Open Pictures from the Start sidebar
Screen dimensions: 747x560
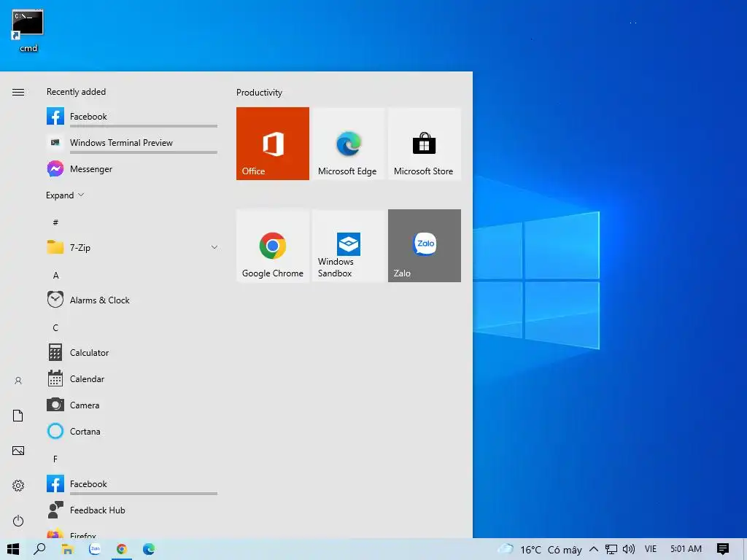pyautogui.click(x=18, y=451)
